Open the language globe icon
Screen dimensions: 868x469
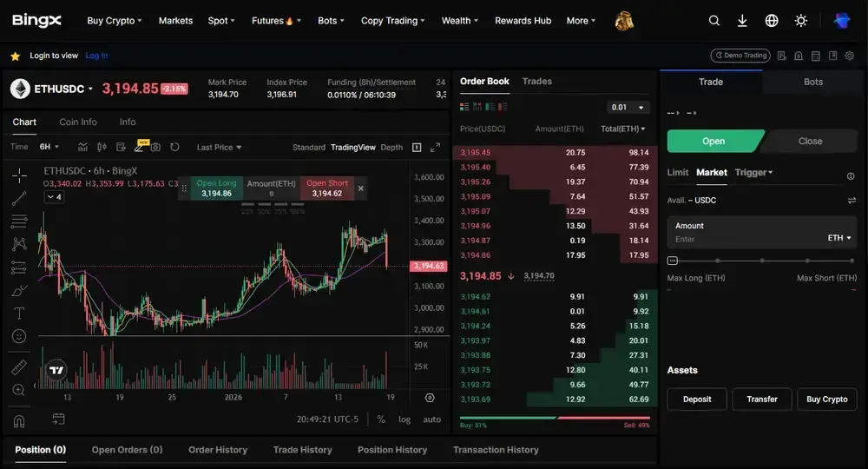[x=771, y=21]
